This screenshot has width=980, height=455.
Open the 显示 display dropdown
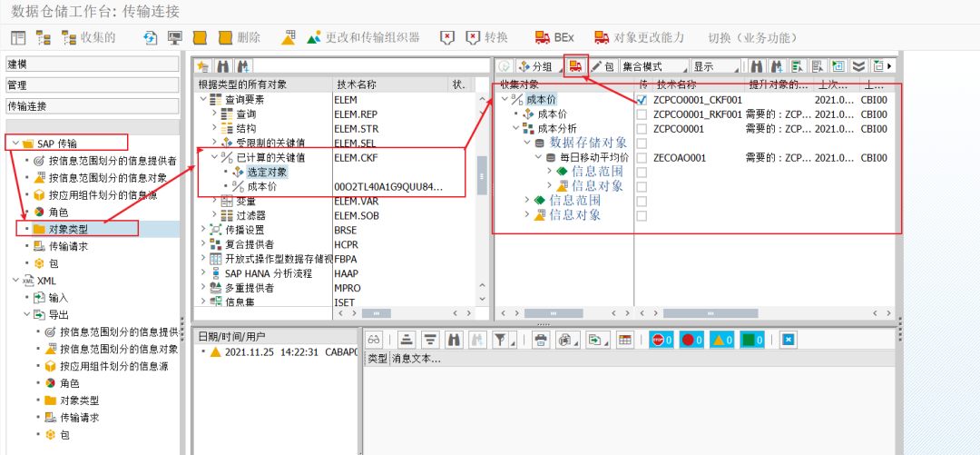(x=715, y=66)
